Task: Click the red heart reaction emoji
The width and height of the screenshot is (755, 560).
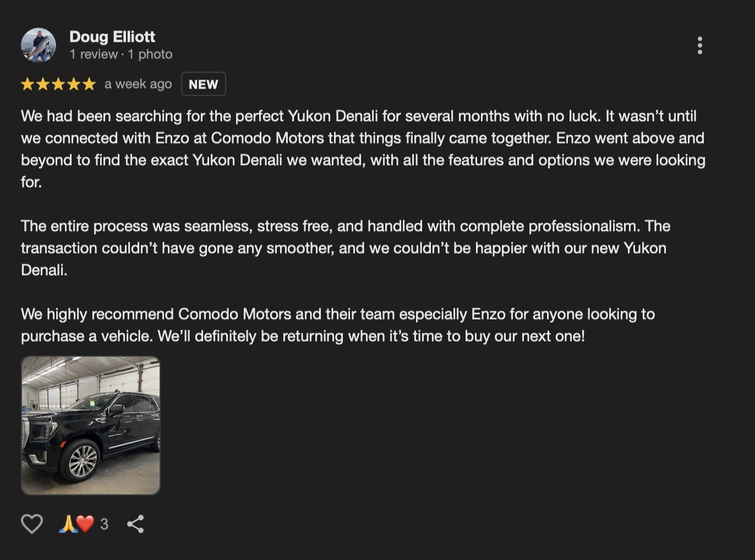Action: [x=85, y=524]
